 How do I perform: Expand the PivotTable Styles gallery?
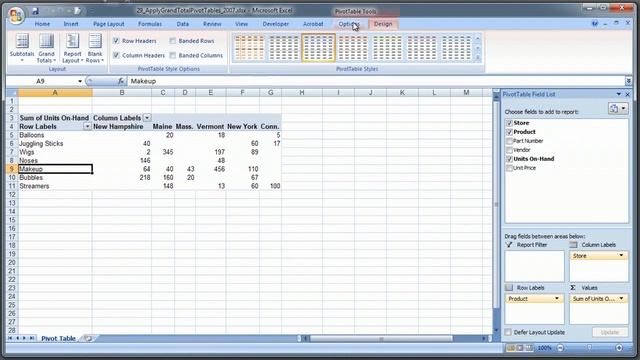[x=478, y=58]
